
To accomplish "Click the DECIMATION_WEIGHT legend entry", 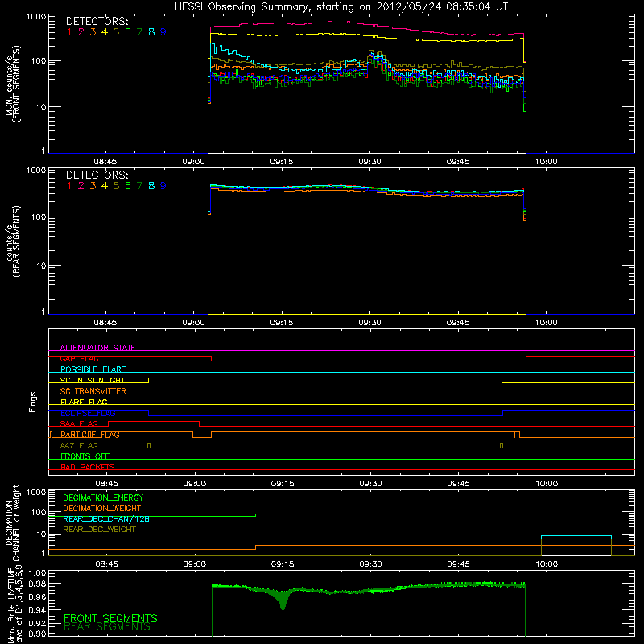I will coord(102,509).
